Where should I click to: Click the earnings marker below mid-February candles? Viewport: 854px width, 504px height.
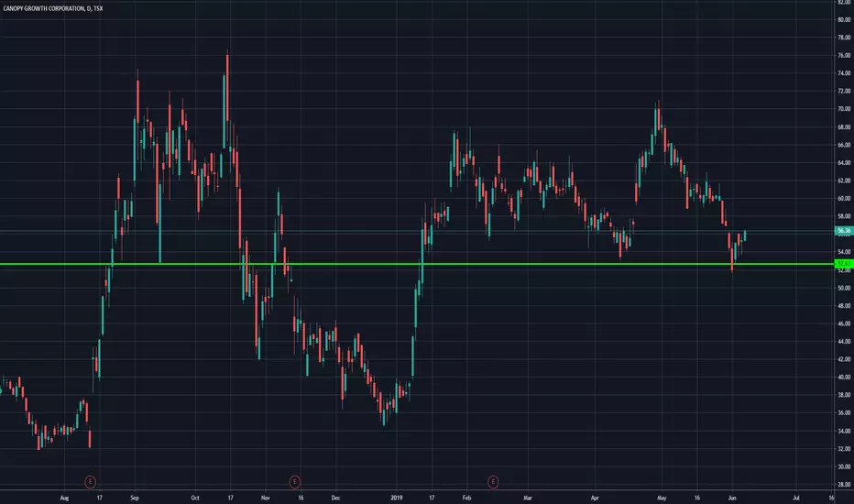point(493,482)
